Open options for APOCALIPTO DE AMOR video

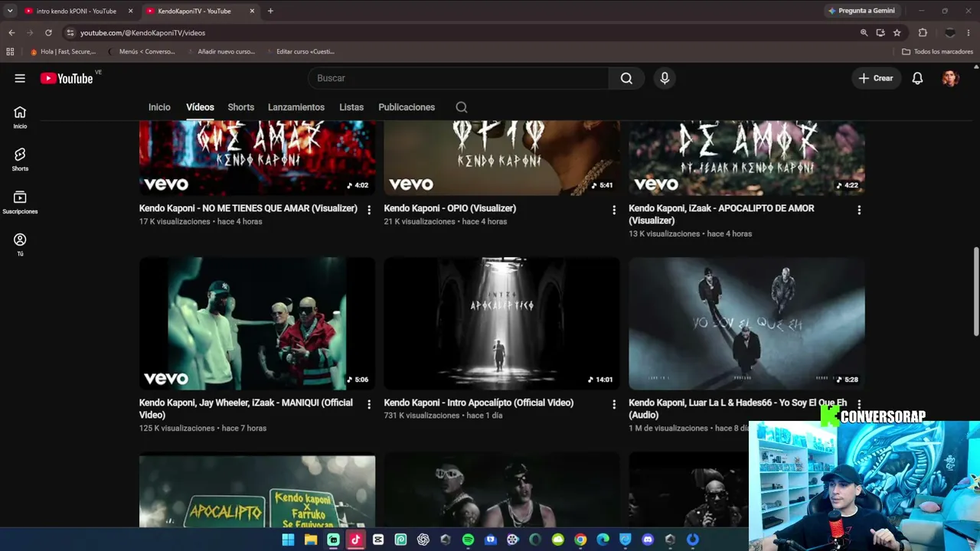859,210
